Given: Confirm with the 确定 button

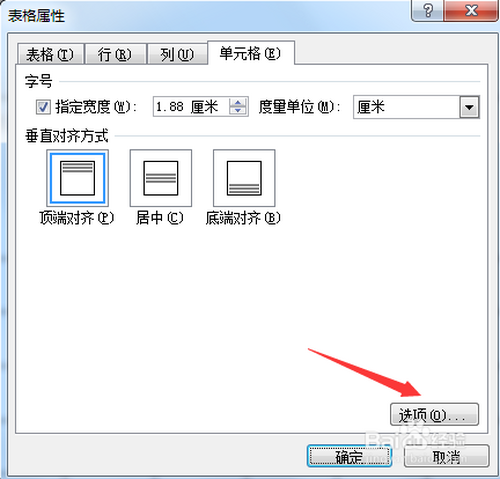Looking at the screenshot, I should [x=349, y=456].
